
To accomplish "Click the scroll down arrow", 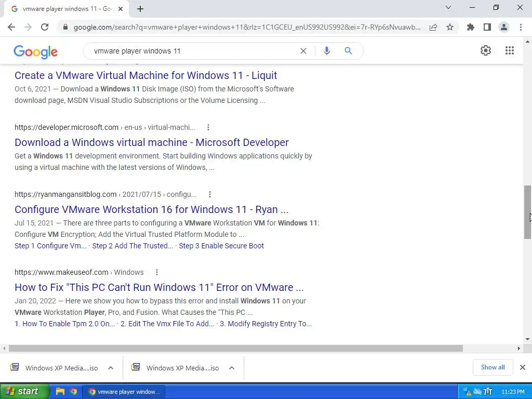I will 527,339.
